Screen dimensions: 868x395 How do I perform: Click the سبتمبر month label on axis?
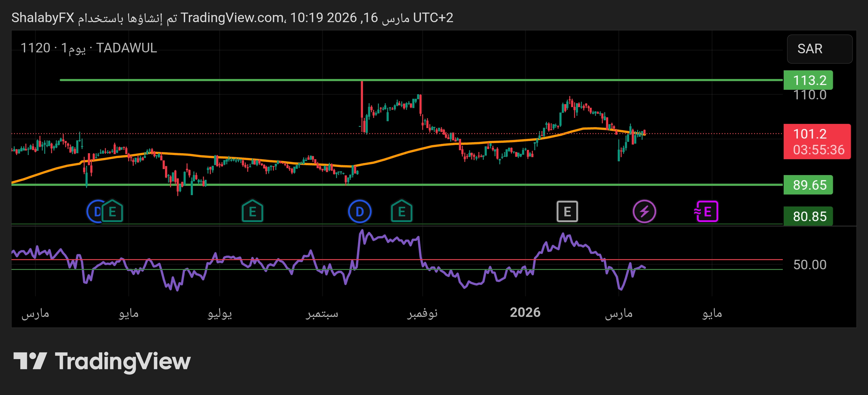322,313
